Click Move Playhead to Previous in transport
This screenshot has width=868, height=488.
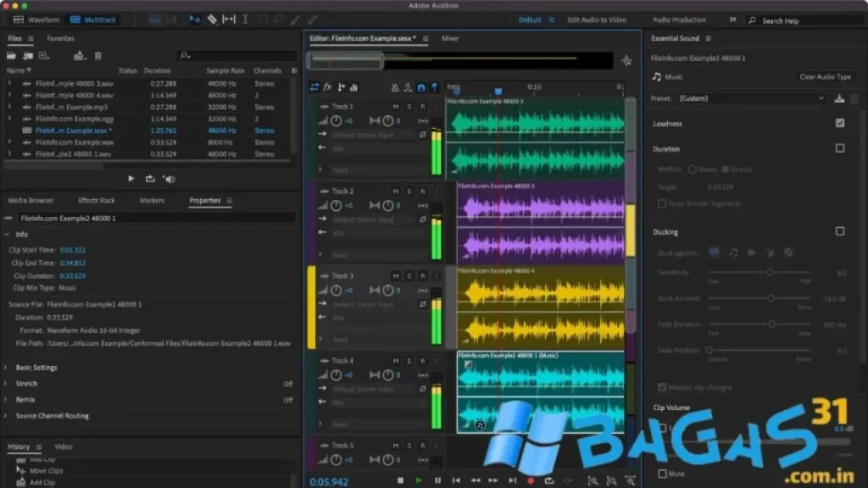click(x=456, y=480)
